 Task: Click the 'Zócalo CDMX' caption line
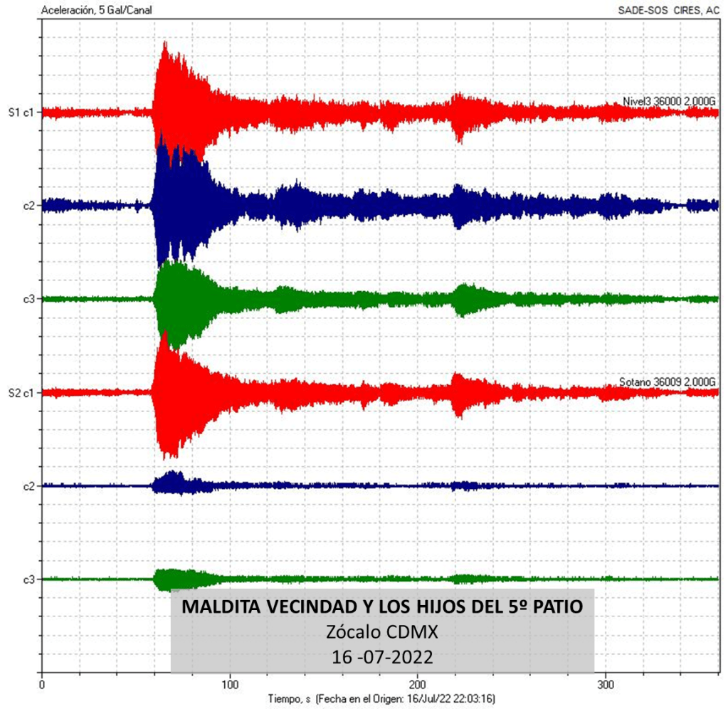point(382,631)
